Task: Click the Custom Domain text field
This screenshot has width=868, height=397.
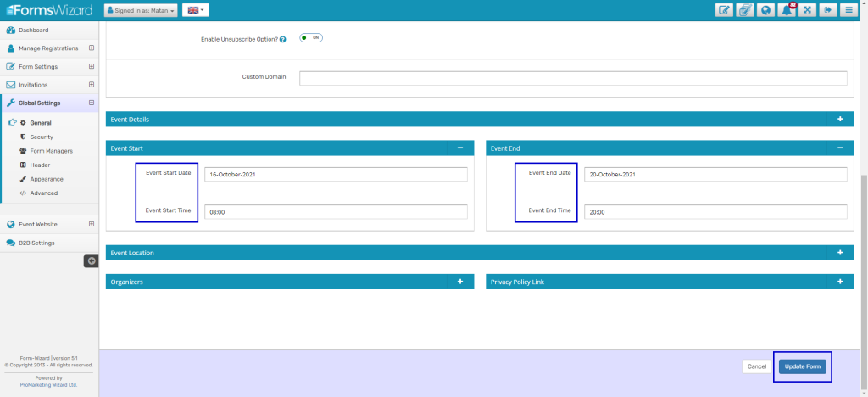Action: pos(573,78)
